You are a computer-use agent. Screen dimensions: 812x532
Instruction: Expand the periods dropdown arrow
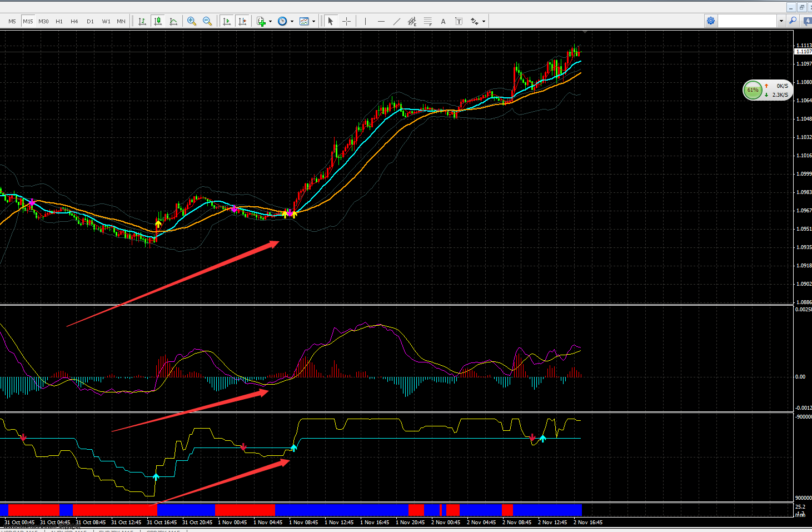[x=292, y=22]
